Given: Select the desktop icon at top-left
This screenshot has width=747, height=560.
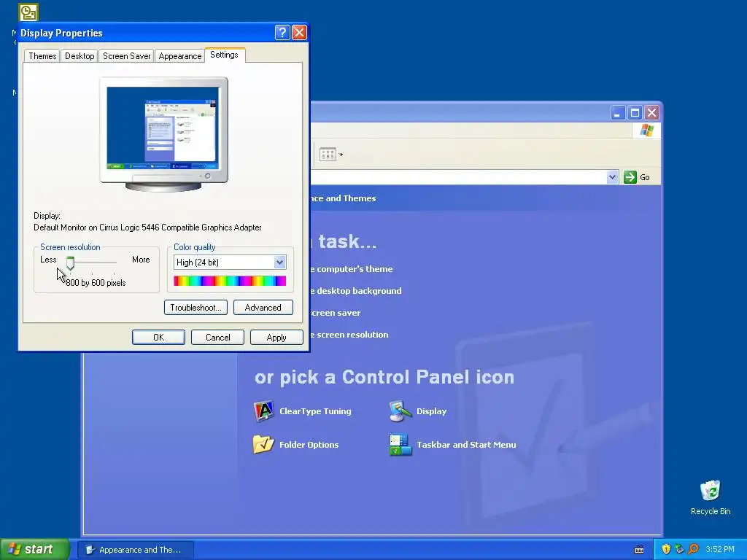Looking at the screenshot, I should click(28, 12).
